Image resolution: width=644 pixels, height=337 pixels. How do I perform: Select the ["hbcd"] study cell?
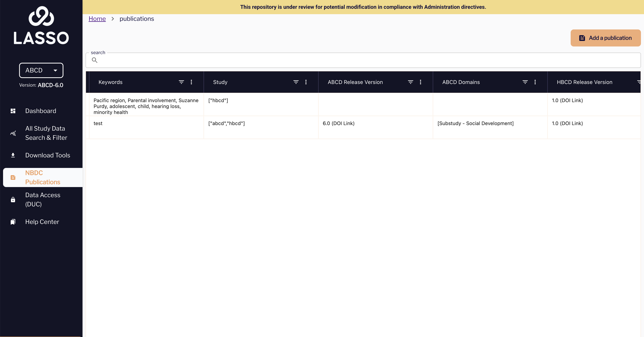click(x=261, y=104)
